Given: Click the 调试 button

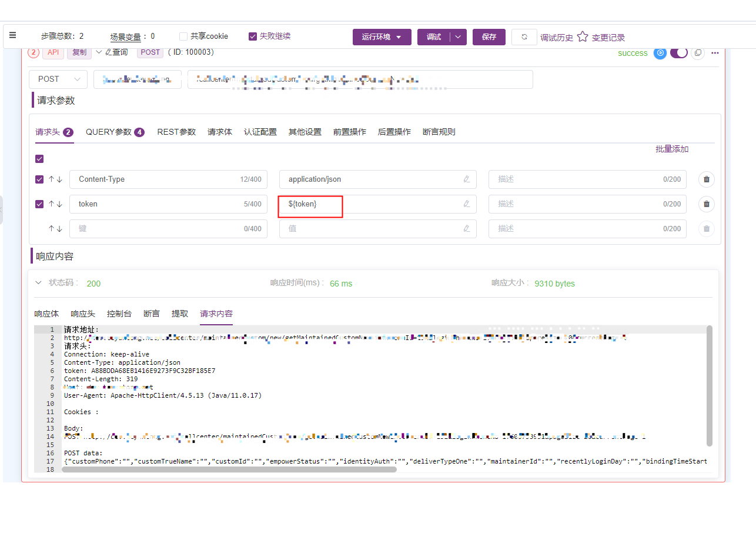Looking at the screenshot, I should [434, 37].
